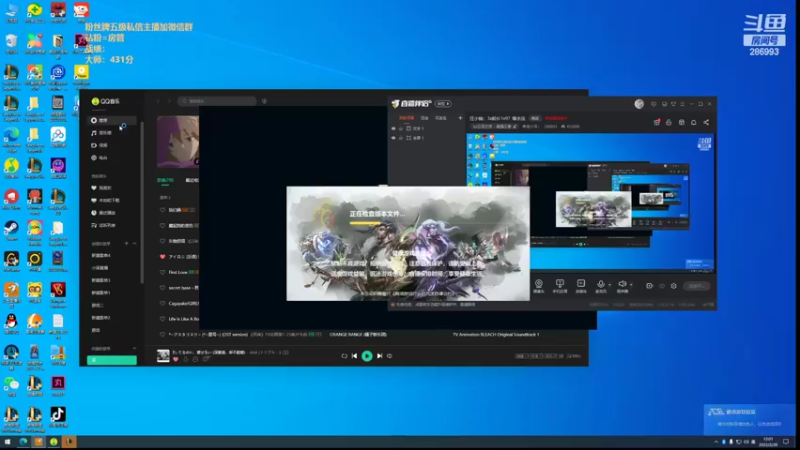
Task: Collapse the collected playlists section at sidebar bottom
Action: pyautogui.click(x=134, y=348)
